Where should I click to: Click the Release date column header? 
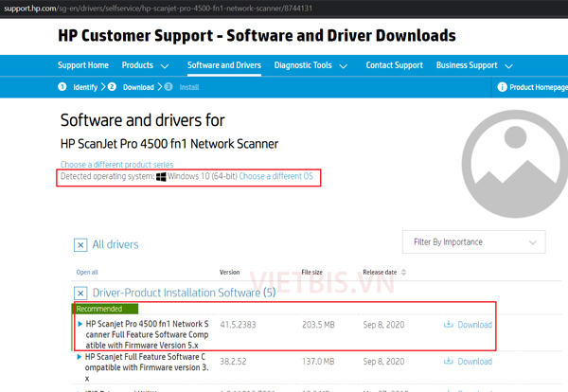coord(380,272)
